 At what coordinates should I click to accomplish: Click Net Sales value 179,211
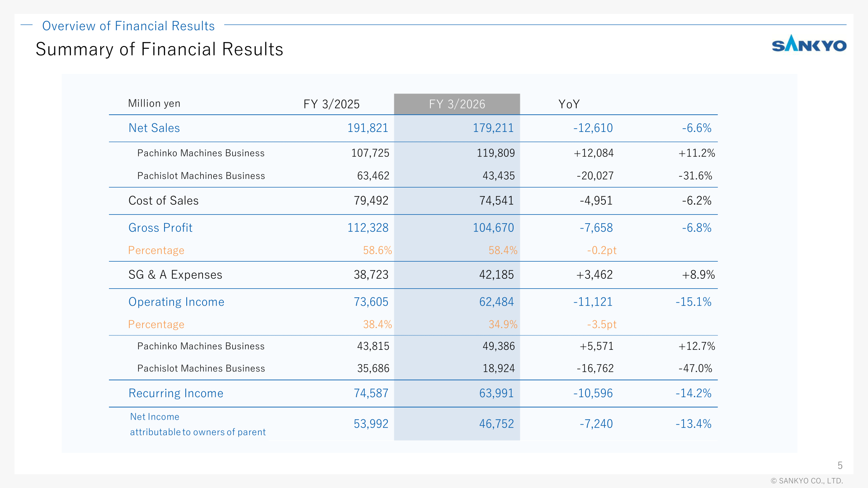(x=493, y=128)
